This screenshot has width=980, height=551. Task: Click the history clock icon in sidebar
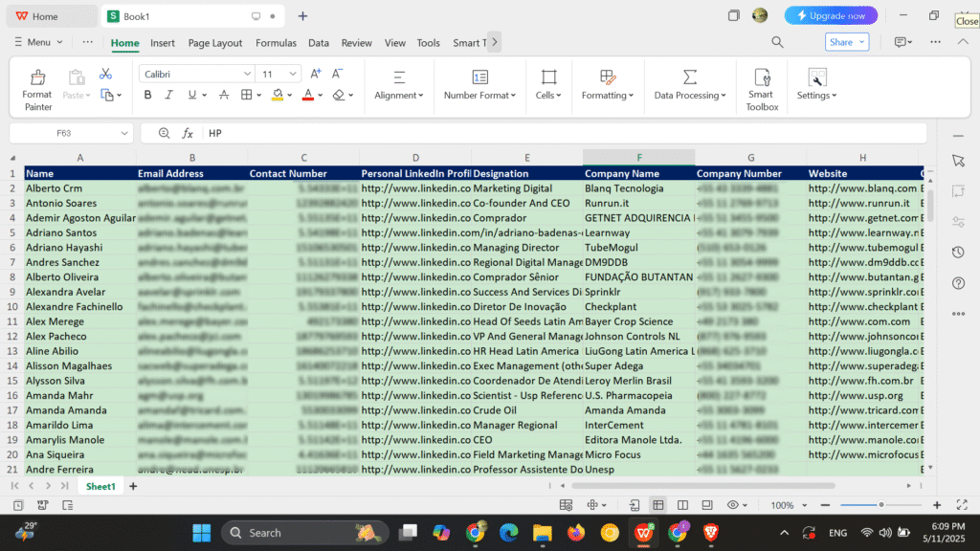tap(958, 253)
